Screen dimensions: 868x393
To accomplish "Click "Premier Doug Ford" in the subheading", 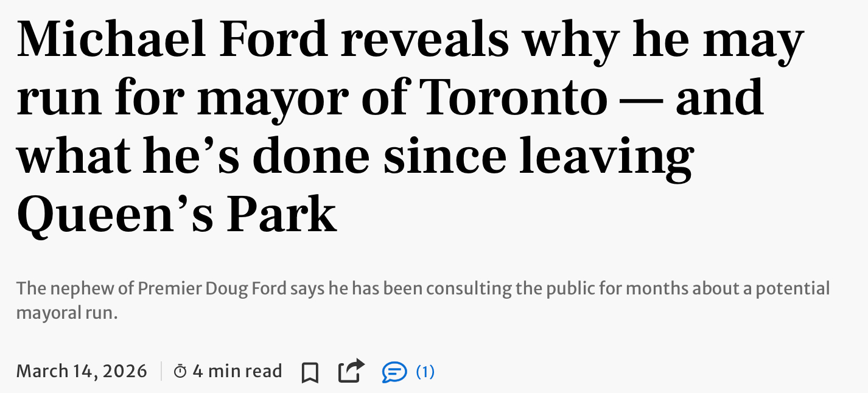I will (212, 288).
